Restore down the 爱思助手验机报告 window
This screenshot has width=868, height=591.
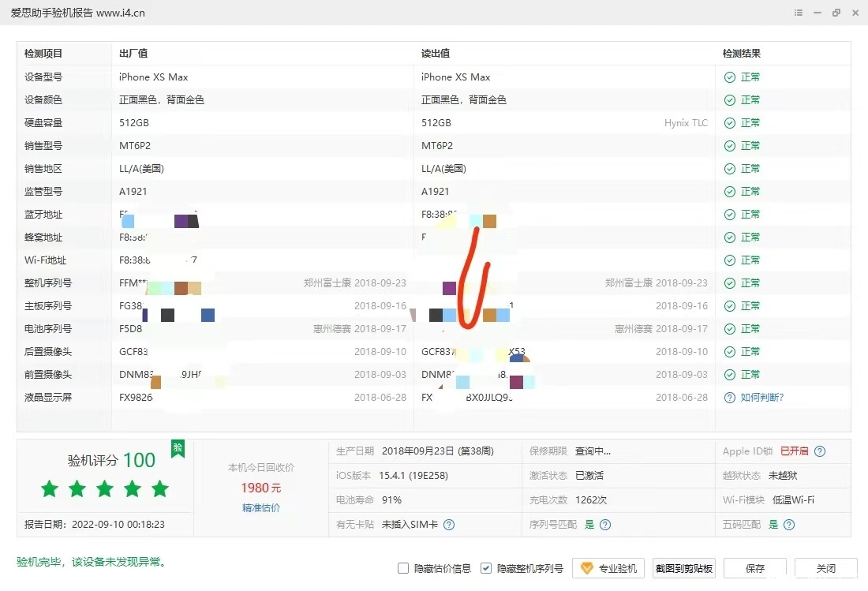[x=836, y=13]
